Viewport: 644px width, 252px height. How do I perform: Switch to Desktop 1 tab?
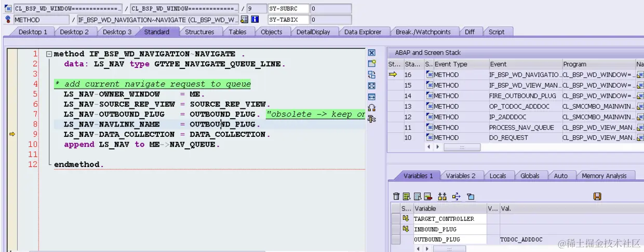click(x=33, y=32)
